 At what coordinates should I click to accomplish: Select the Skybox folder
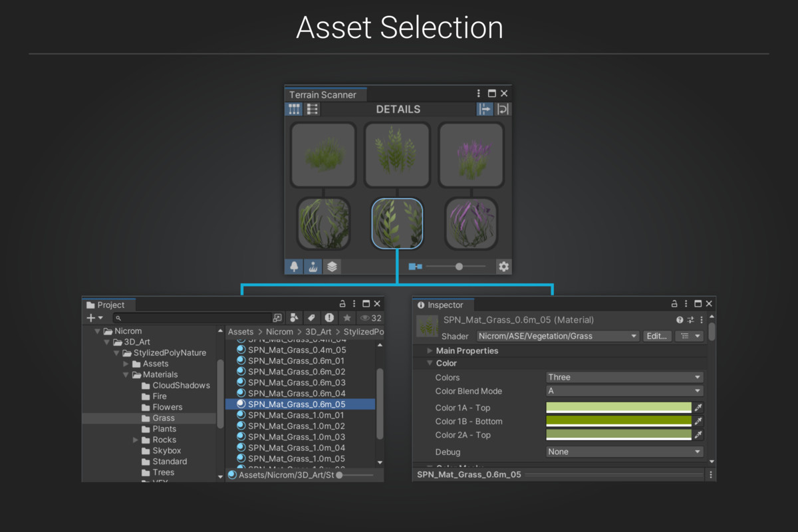click(161, 451)
